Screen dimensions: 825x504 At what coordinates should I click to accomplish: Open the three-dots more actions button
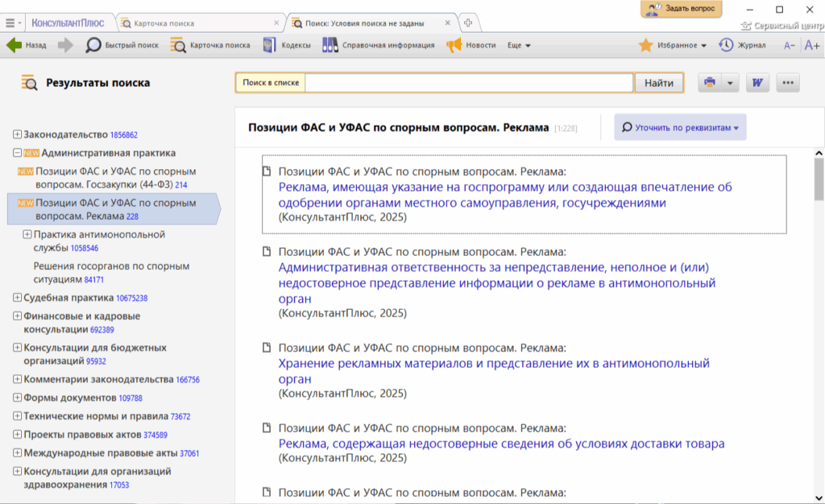788,82
